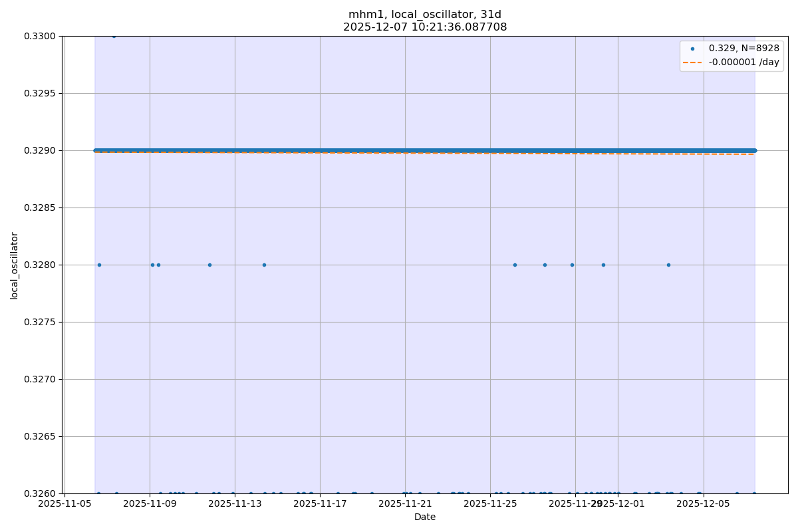Select the legend entry '0.329, N=8928'

pos(743,49)
